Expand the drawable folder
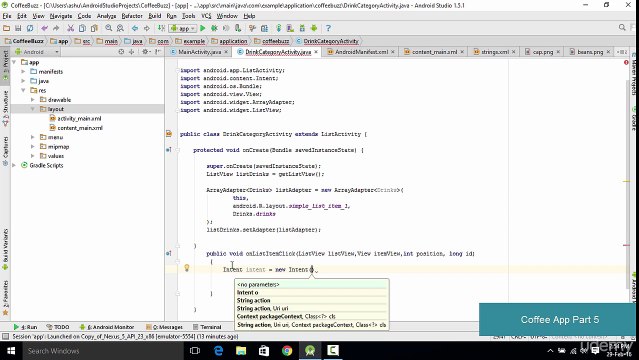 (x=33, y=99)
